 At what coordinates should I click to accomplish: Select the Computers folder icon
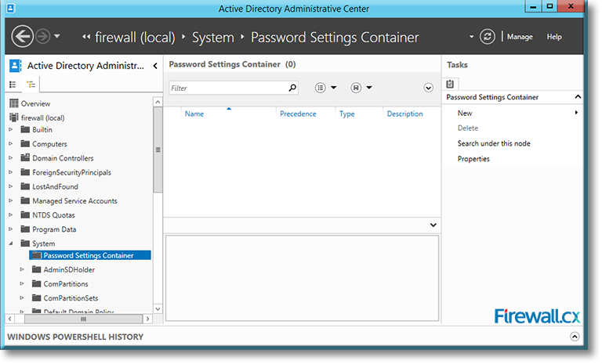point(25,143)
